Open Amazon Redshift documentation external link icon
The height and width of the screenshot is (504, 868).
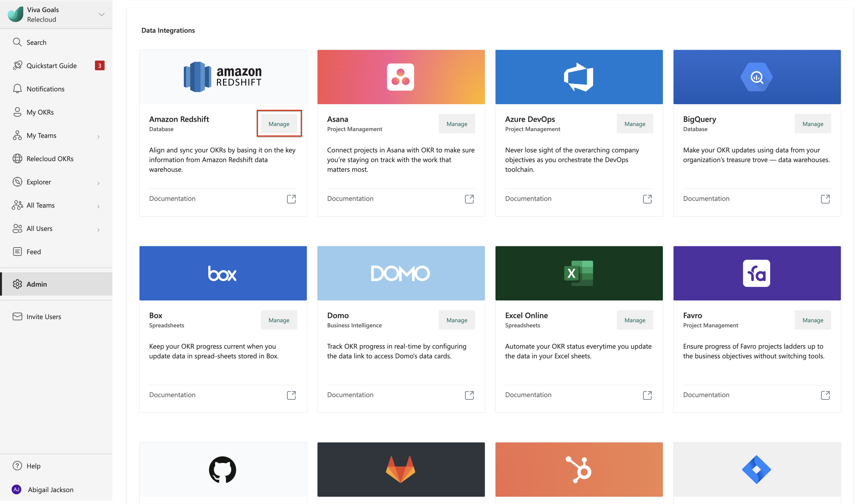(291, 199)
